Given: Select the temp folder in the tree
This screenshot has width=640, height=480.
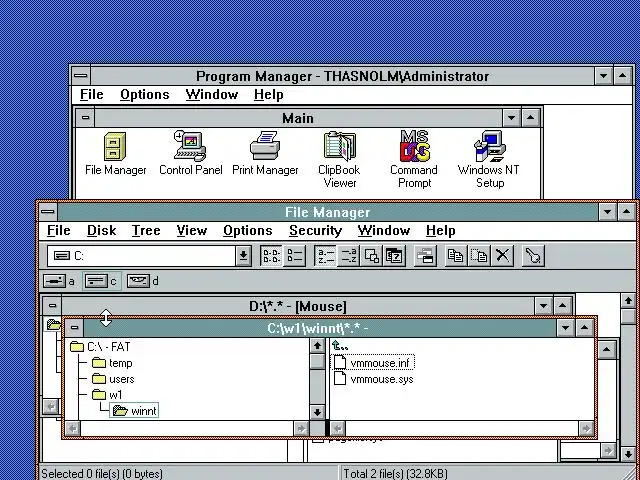Looking at the screenshot, I should (112, 363).
